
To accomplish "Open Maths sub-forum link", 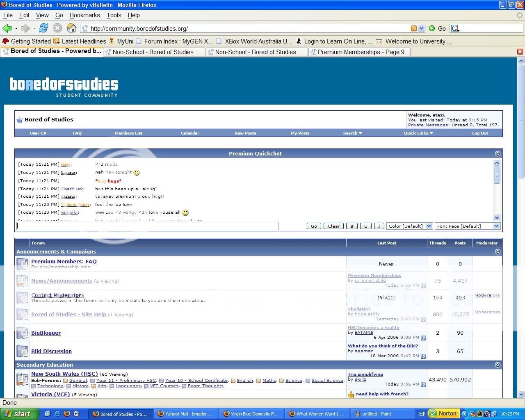I will click(x=269, y=381).
